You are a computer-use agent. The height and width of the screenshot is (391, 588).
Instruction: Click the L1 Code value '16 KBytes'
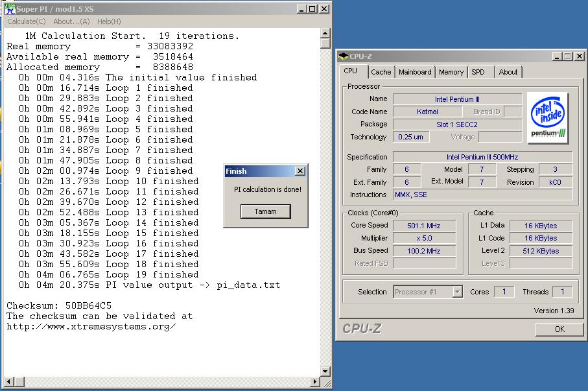point(541,238)
